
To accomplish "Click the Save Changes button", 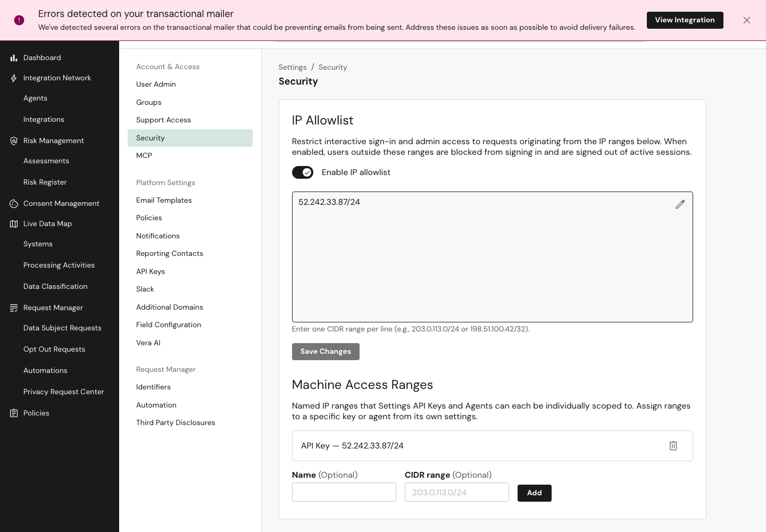I will point(326,352).
